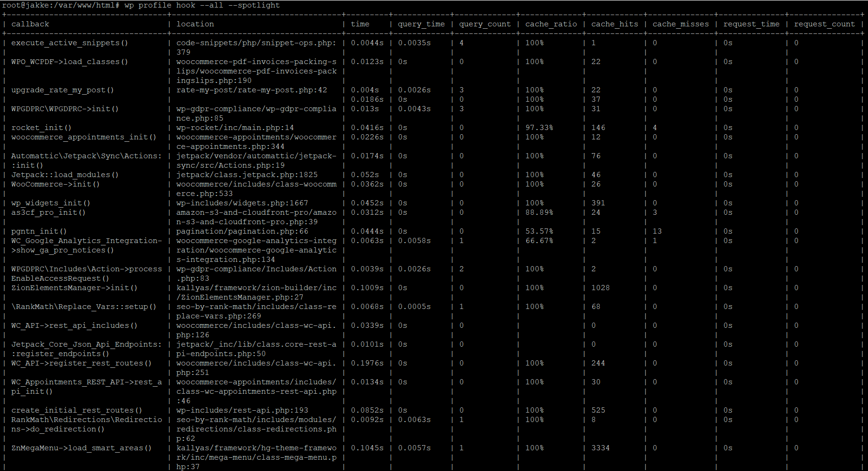Click the pagination/pagination.php:66 location text
The height and width of the screenshot is (471, 868).
242,231
